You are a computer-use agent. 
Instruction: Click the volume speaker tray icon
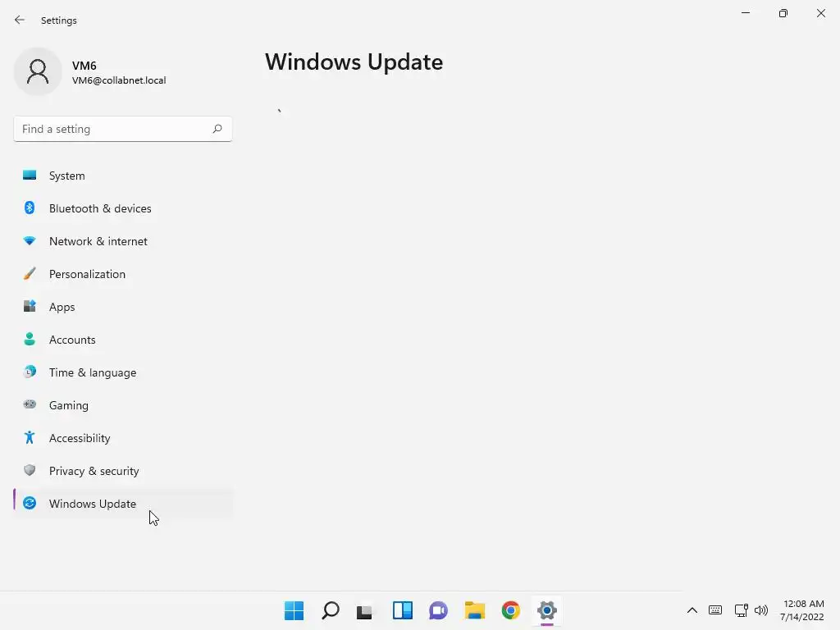click(761, 610)
